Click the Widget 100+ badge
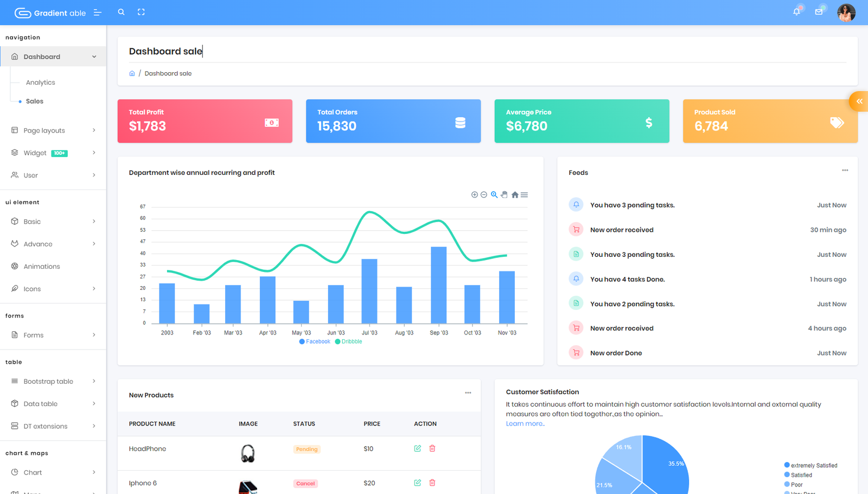Screen dimensions: 868x494 [x=59, y=153]
